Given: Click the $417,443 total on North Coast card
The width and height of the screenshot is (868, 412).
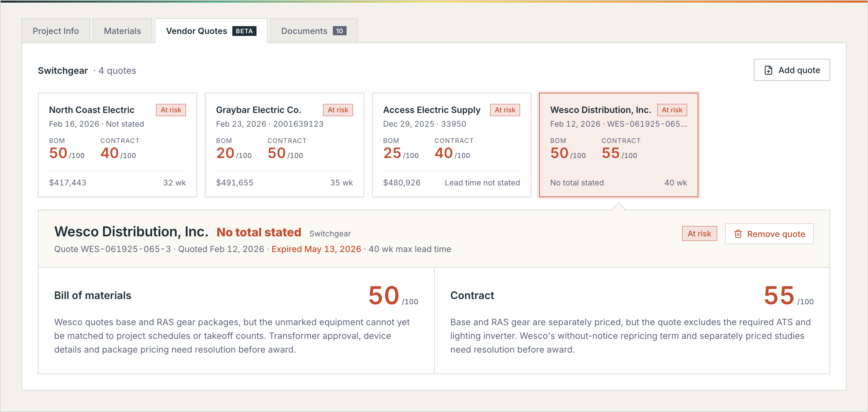Looking at the screenshot, I should click(68, 183).
